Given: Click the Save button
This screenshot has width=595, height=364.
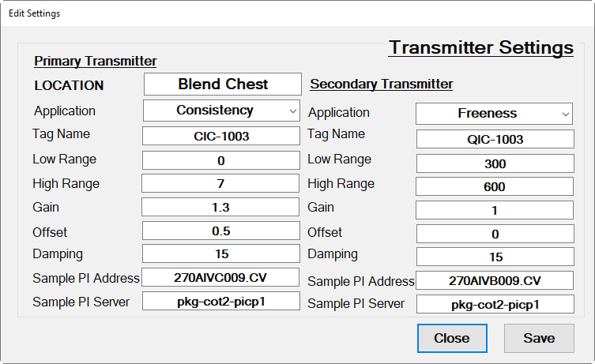Looking at the screenshot, I should [x=539, y=338].
